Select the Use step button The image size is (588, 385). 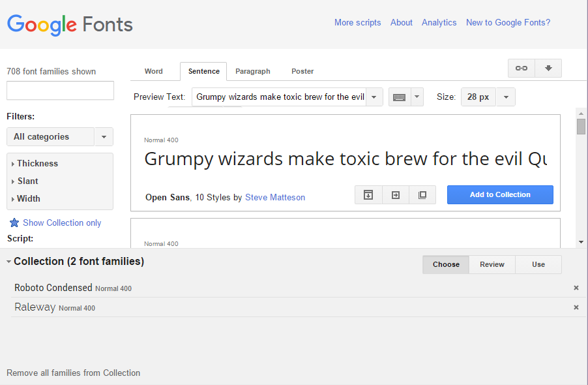[x=538, y=264]
